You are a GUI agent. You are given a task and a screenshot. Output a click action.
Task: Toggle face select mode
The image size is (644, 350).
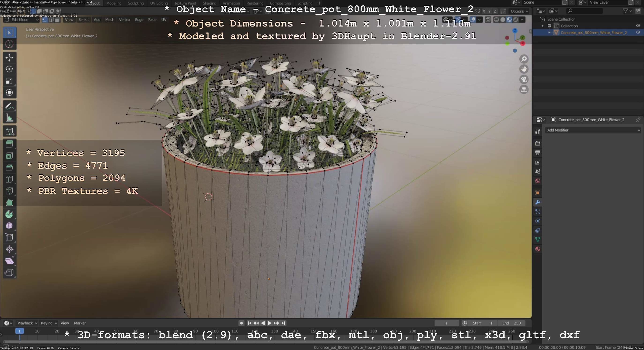coord(57,20)
